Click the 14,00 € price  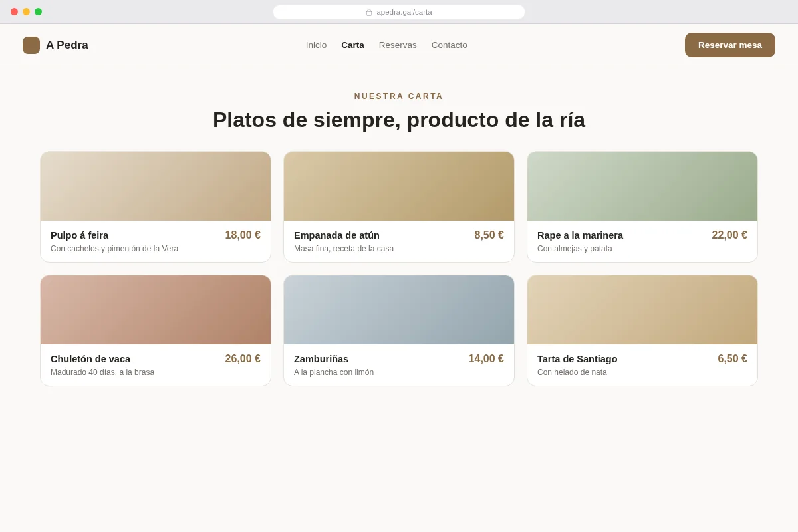click(x=486, y=359)
